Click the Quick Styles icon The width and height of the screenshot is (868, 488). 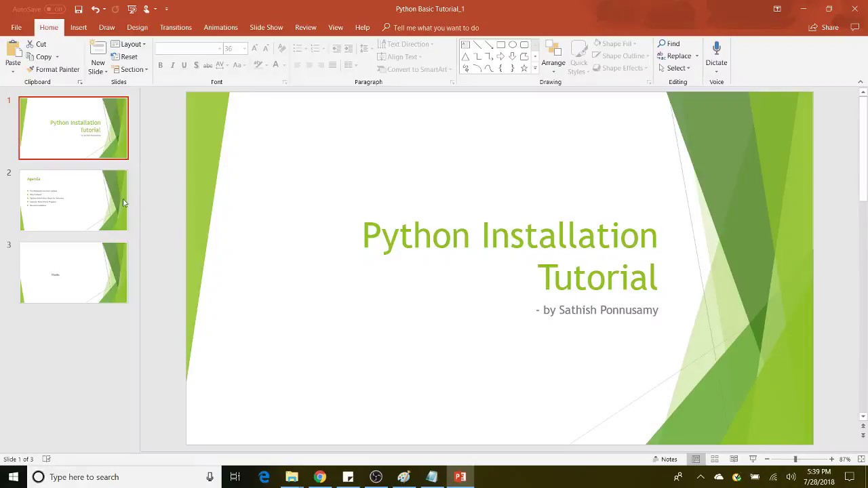coord(578,49)
